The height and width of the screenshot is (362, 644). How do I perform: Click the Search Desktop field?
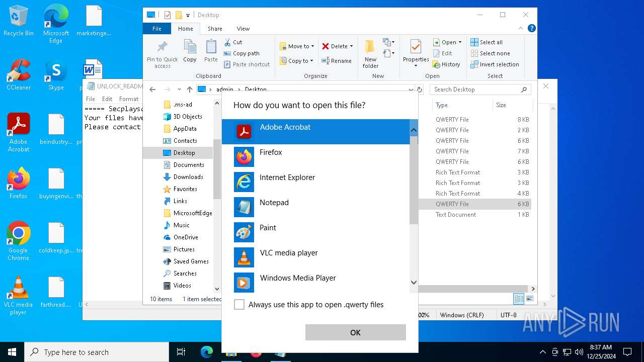pos(480,89)
